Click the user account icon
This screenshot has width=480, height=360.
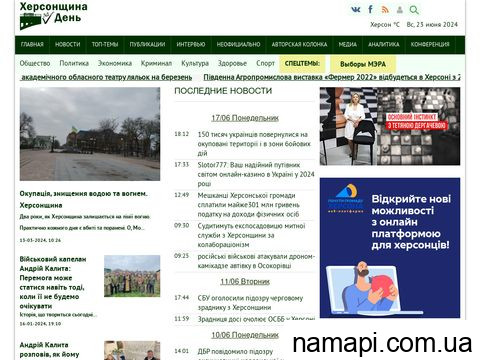(x=400, y=10)
